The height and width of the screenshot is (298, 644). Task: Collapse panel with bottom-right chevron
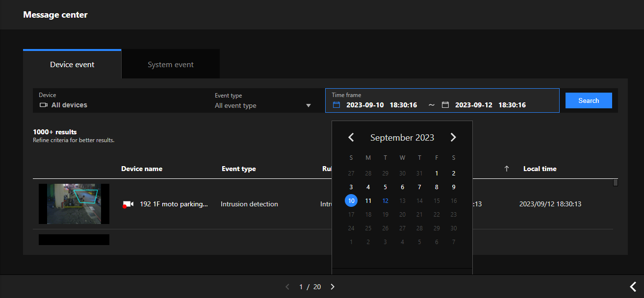633,287
